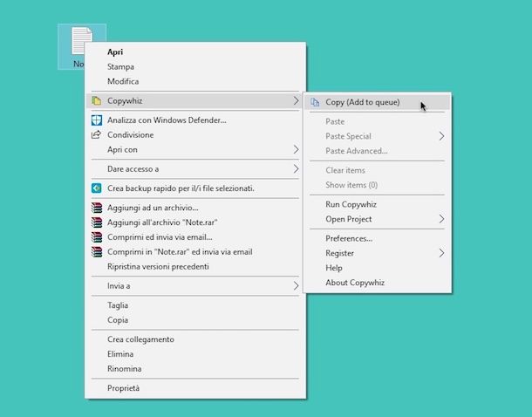
Task: Click WinRAR icon beside Comprimi ed invia via email
Action: (x=97, y=236)
